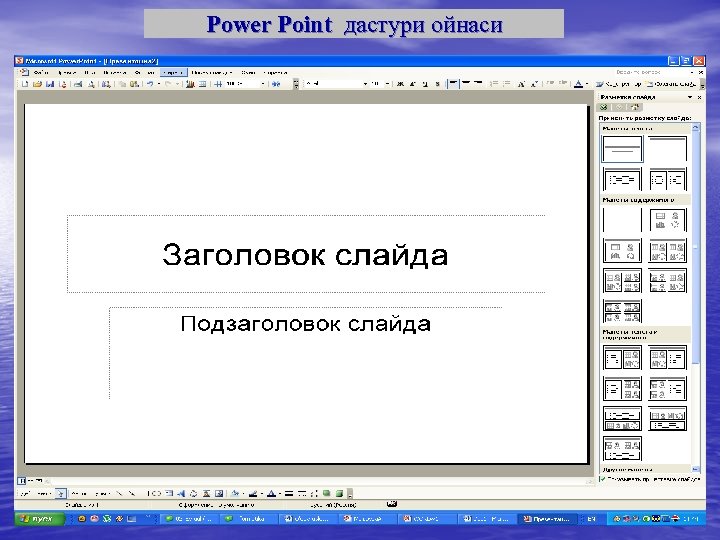Toggle Align Right button
The image size is (720, 540).
478,84
